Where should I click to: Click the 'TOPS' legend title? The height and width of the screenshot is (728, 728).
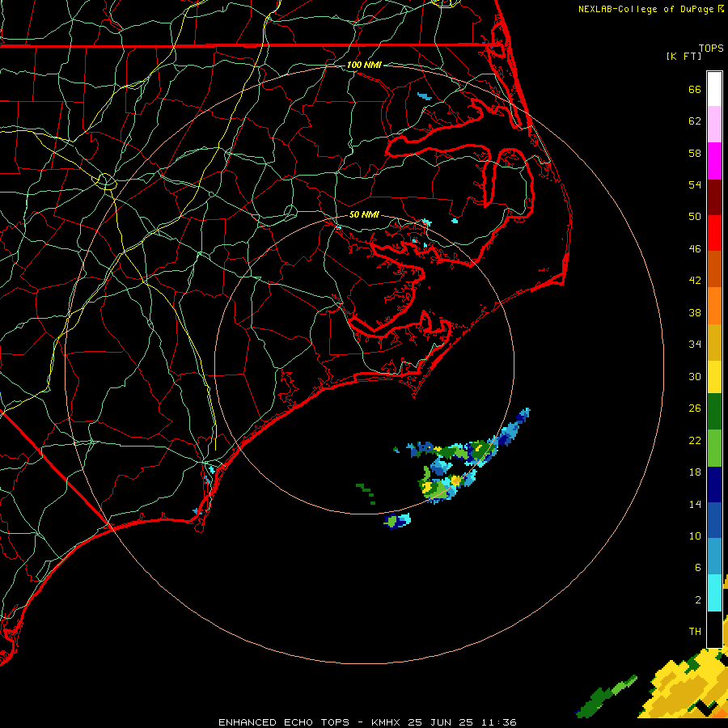tap(711, 49)
